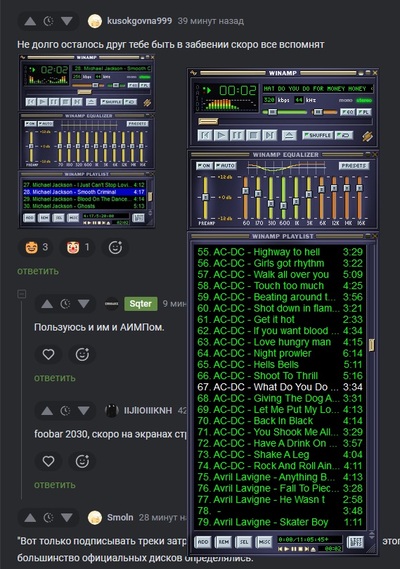This screenshot has height=569, width=400.
Task: Open vote history clock icon for kusokgovna999
Action: [48, 21]
